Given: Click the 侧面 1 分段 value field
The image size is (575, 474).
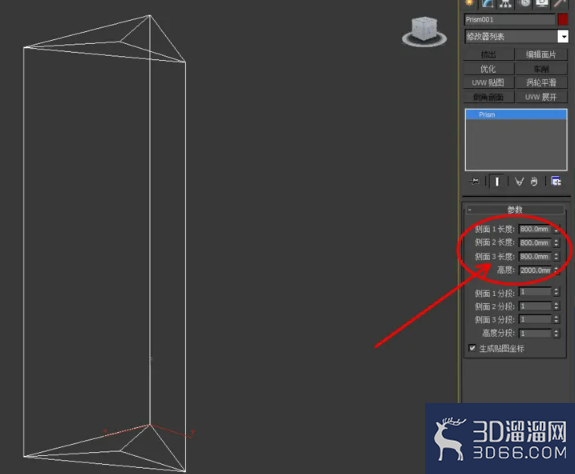Looking at the screenshot, I should (535, 292).
